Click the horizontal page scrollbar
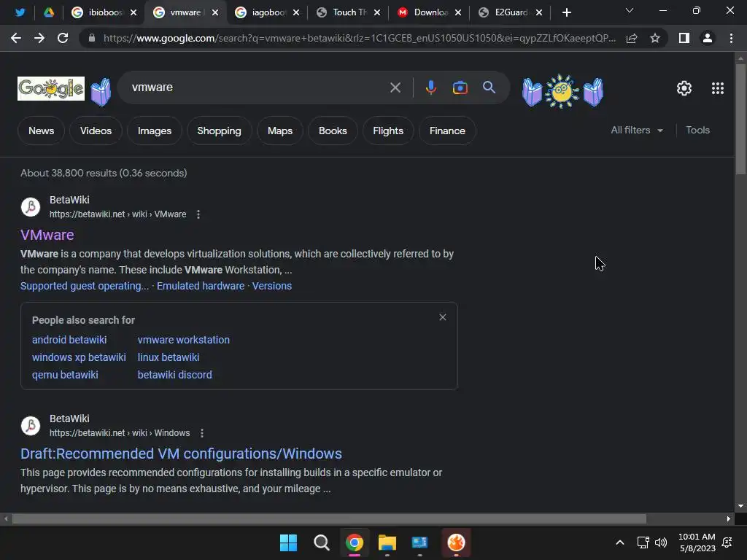Image resolution: width=747 pixels, height=560 pixels. click(x=329, y=518)
